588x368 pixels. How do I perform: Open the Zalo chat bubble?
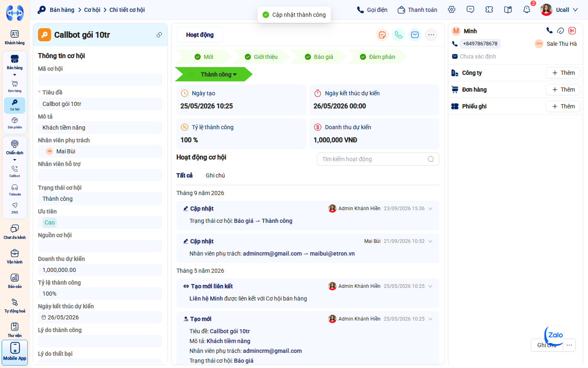[x=555, y=335]
